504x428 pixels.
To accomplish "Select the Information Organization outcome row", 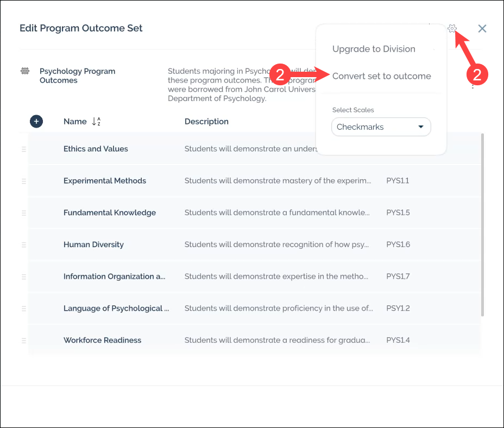I will click(x=115, y=276).
